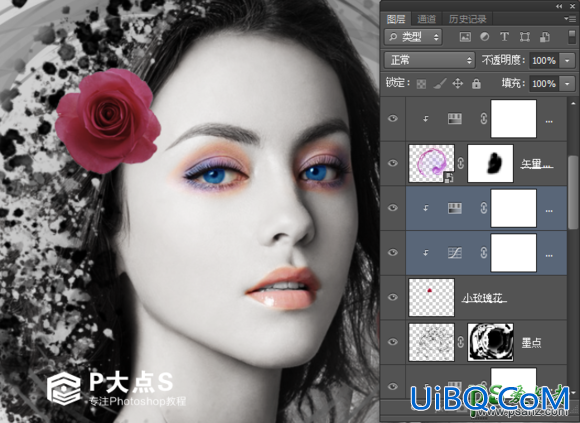The width and height of the screenshot is (580, 423).
Task: Lock layer position move icon
Action: [x=458, y=84]
